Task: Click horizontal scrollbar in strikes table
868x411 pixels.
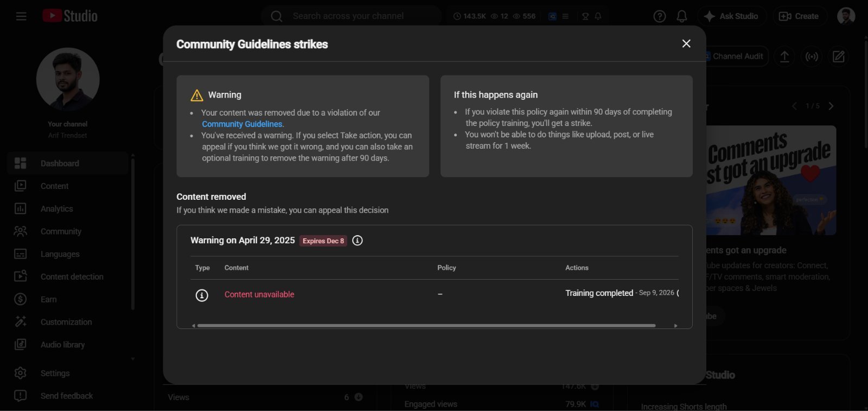Action: point(426,326)
